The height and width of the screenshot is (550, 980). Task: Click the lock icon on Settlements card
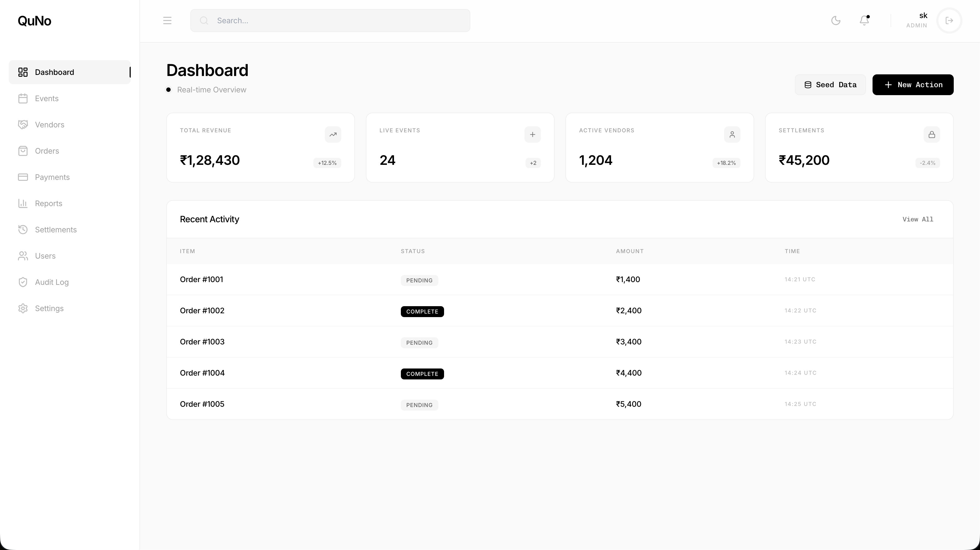click(931, 135)
